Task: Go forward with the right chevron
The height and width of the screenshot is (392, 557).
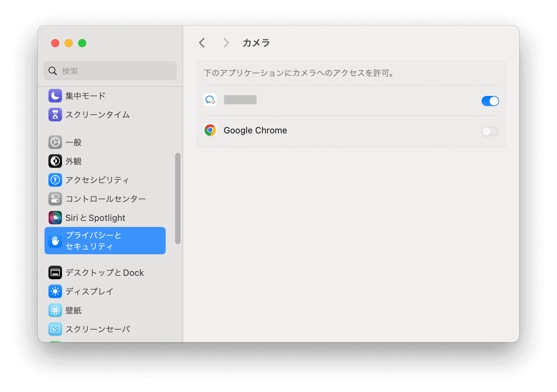Action: click(x=226, y=43)
